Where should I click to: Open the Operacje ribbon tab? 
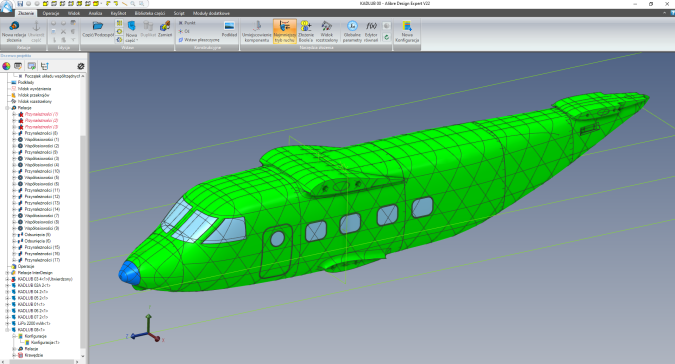[51, 13]
